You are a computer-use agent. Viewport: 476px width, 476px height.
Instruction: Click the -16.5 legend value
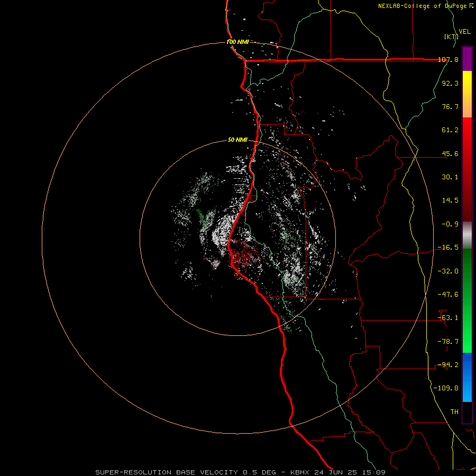click(448, 248)
